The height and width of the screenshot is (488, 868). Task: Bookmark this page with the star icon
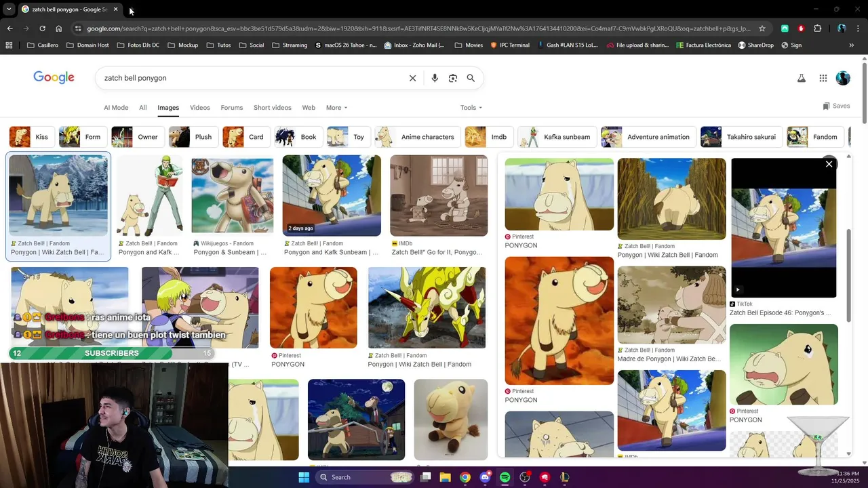pos(762,28)
